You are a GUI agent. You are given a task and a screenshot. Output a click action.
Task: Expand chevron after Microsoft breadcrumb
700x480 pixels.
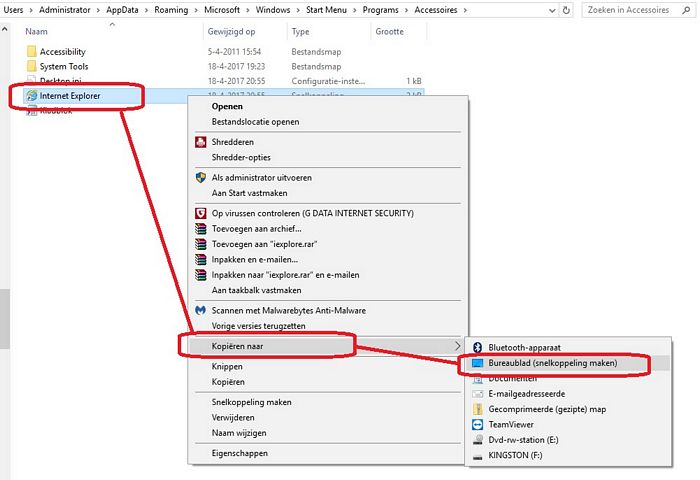tap(248, 10)
